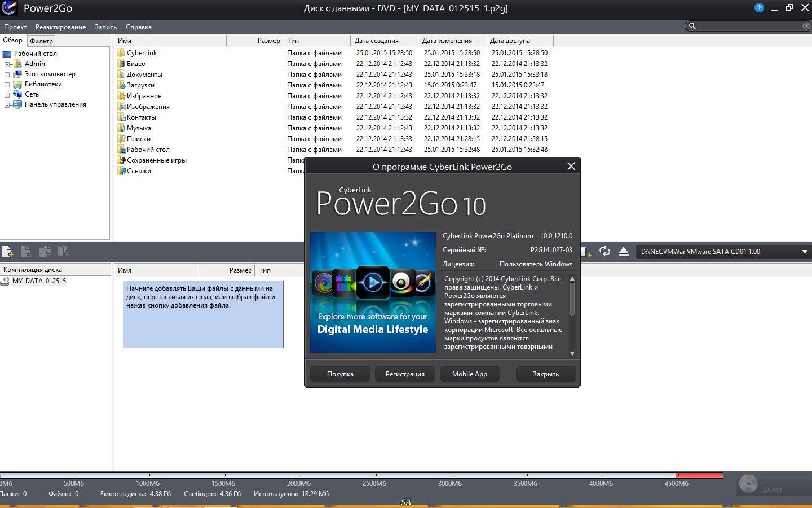Click the drag-files hint text box
Image resolution: width=812 pixels, height=508 pixels.
click(x=203, y=314)
